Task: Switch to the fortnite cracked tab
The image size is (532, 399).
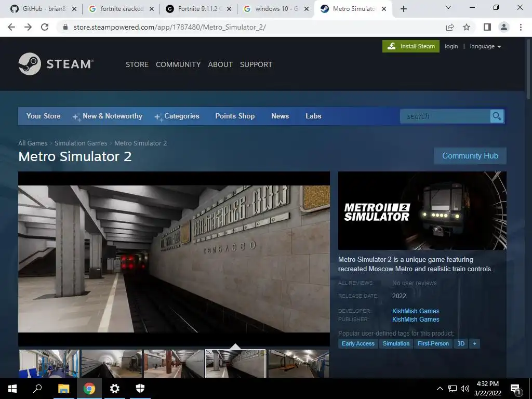Action: click(x=116, y=9)
